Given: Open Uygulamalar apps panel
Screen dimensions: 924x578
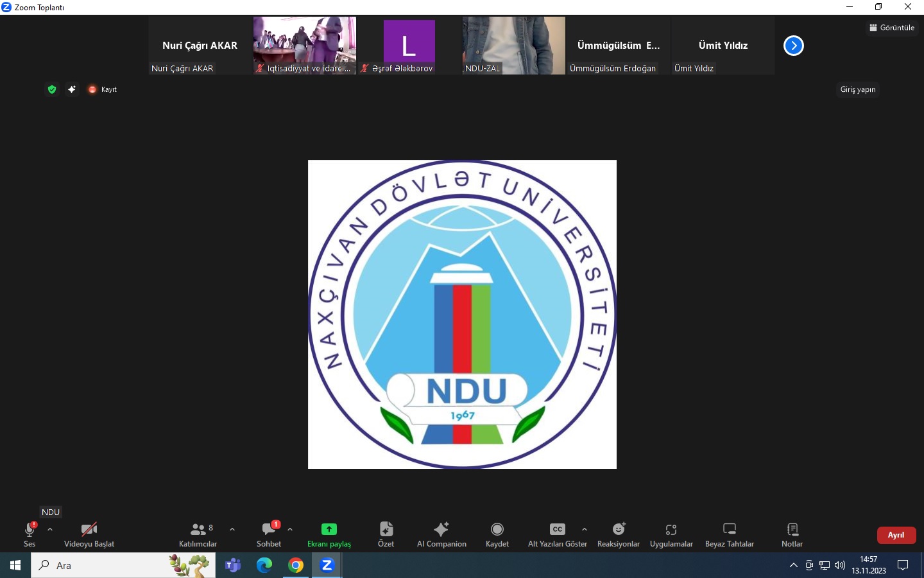Looking at the screenshot, I should click(671, 534).
